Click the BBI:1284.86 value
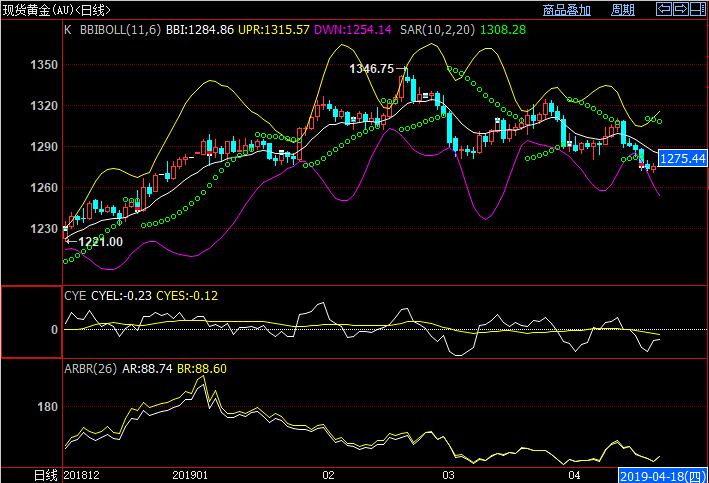The height and width of the screenshot is (483, 709). coord(200,30)
